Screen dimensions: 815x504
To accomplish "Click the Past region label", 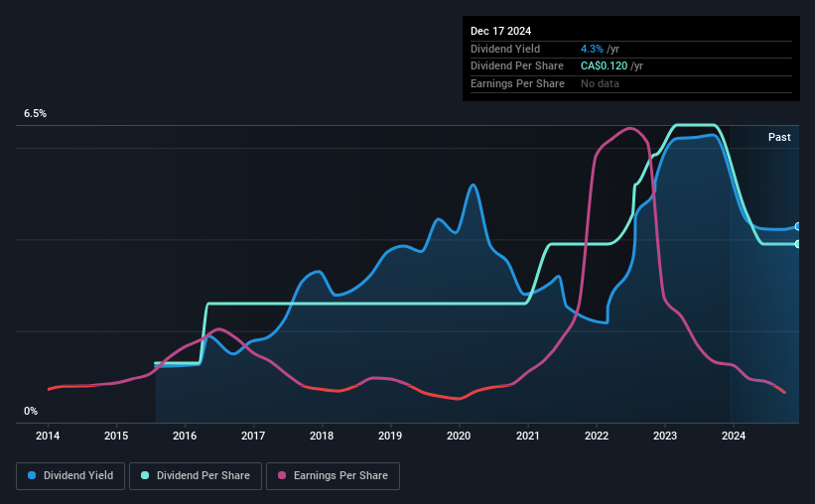I will (x=779, y=137).
